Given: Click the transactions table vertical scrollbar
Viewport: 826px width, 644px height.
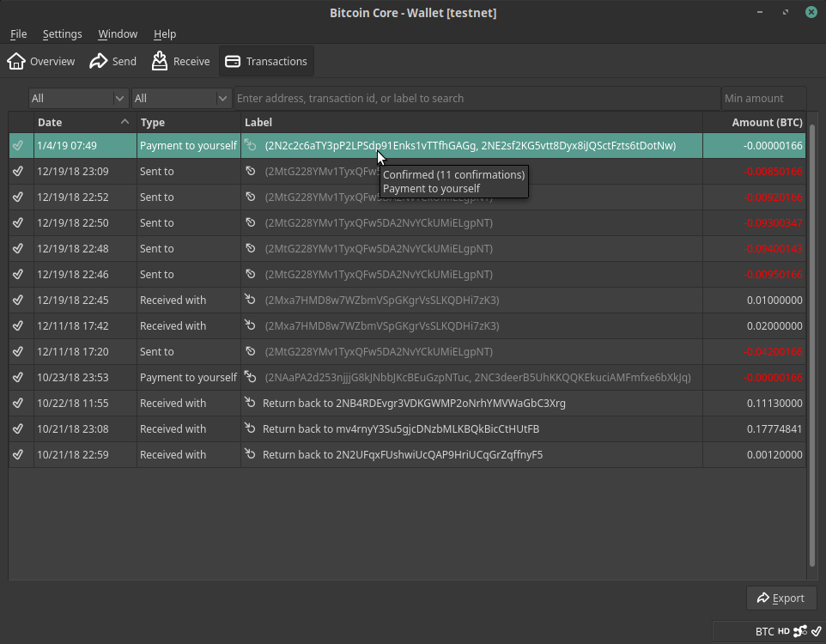Looking at the screenshot, I should pyautogui.click(x=811, y=345).
